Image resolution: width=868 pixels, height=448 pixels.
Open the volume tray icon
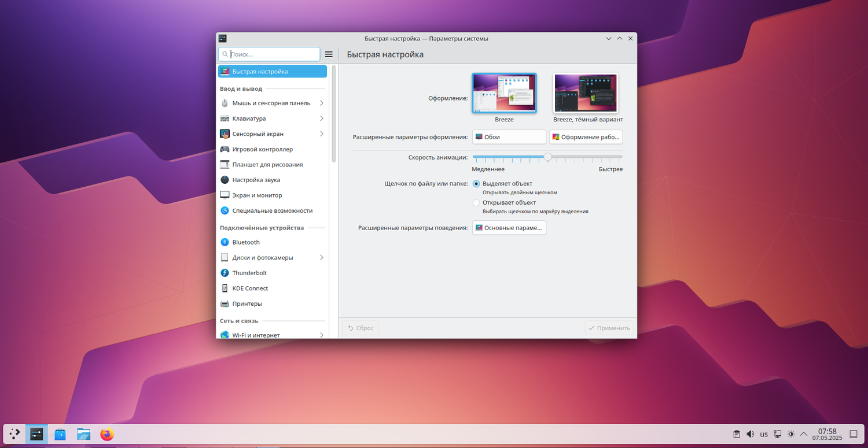[x=751, y=434]
